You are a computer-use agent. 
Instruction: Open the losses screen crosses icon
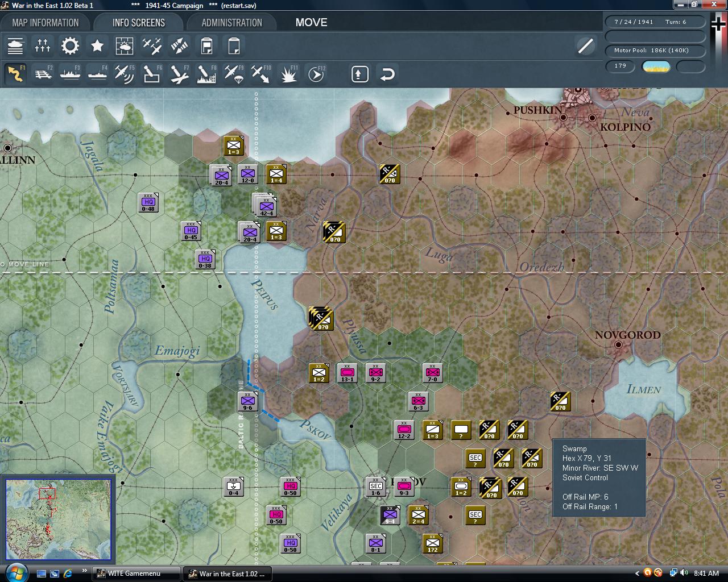point(43,45)
